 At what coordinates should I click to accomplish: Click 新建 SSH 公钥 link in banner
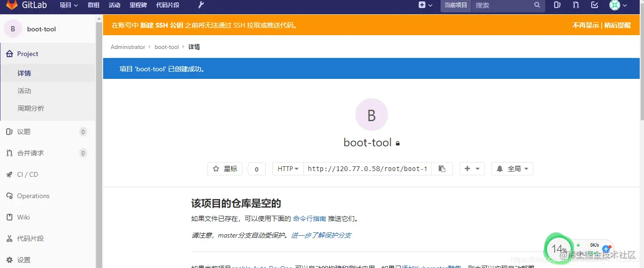(x=162, y=25)
